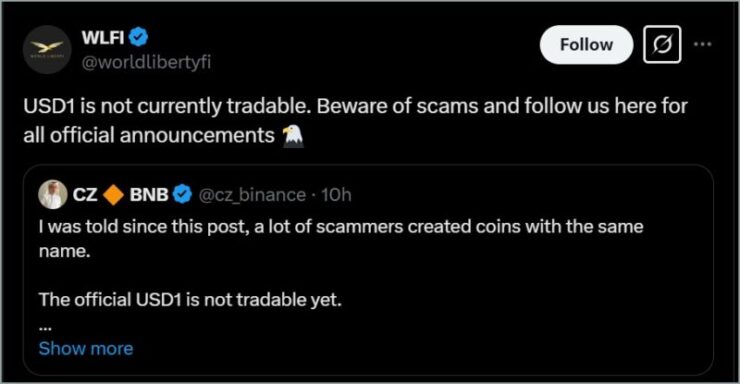Screen dimensions: 740x384
Task: Click the 10h timestamp on quoted post
Action: click(x=336, y=195)
